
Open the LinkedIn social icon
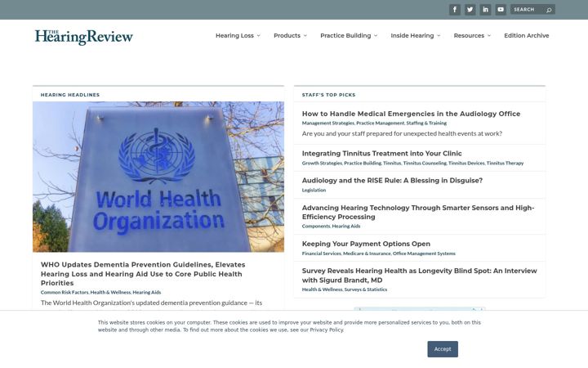click(x=485, y=9)
